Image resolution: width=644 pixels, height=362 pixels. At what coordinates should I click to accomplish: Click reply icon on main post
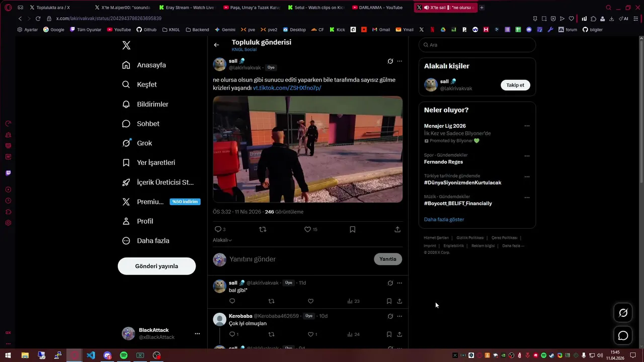(x=218, y=229)
